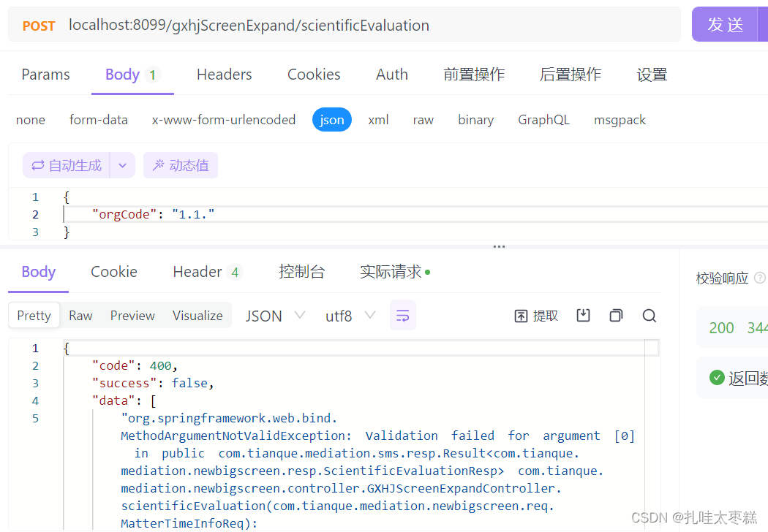768x532 pixels.
Task: Click the help icon next to 校验响应
Action: [761, 278]
